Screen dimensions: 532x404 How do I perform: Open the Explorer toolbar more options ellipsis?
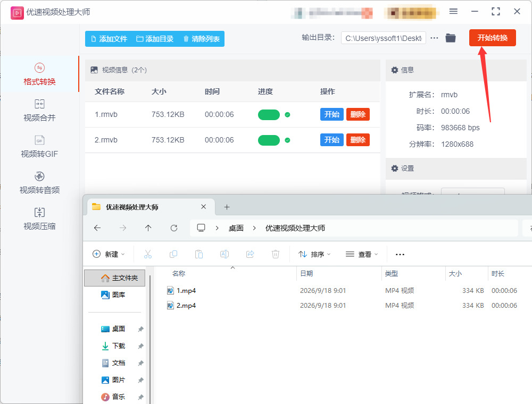[x=400, y=254]
